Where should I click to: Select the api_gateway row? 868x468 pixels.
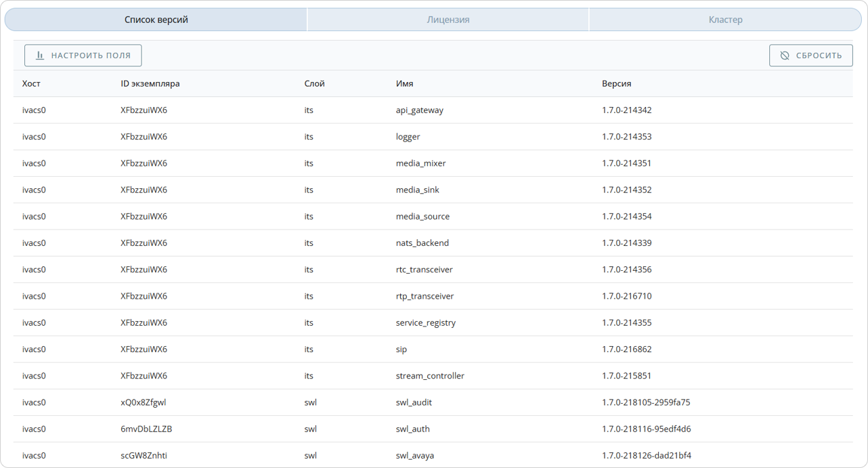419,110
